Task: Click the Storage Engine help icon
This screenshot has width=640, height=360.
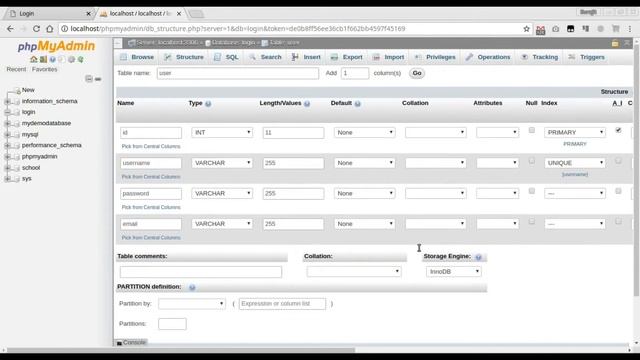Action: [x=478, y=257]
